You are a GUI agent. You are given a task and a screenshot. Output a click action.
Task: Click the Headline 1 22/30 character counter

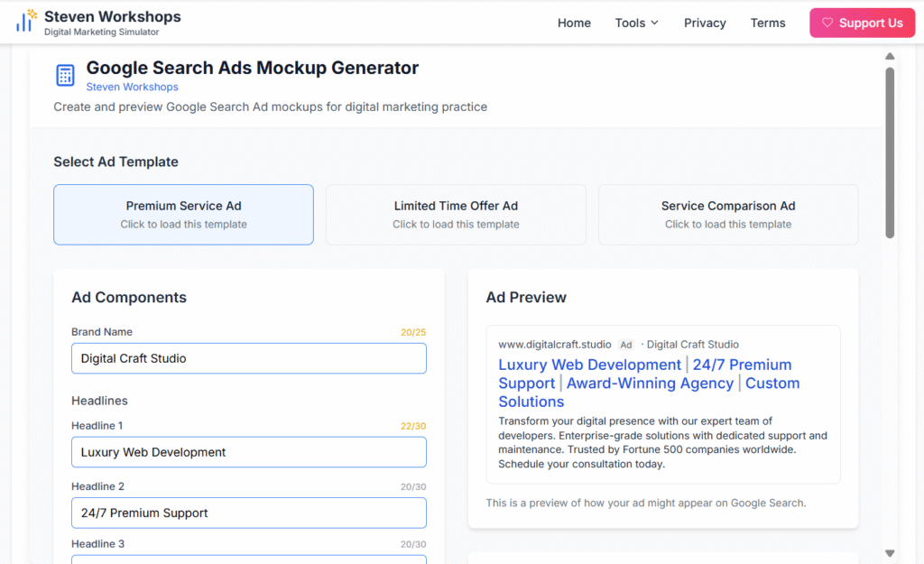[x=413, y=426]
